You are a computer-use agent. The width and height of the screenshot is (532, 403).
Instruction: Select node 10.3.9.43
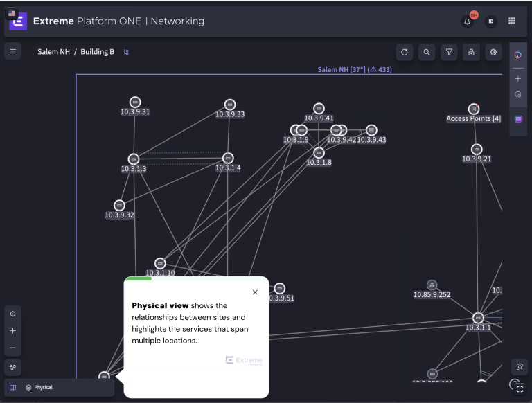click(x=371, y=130)
